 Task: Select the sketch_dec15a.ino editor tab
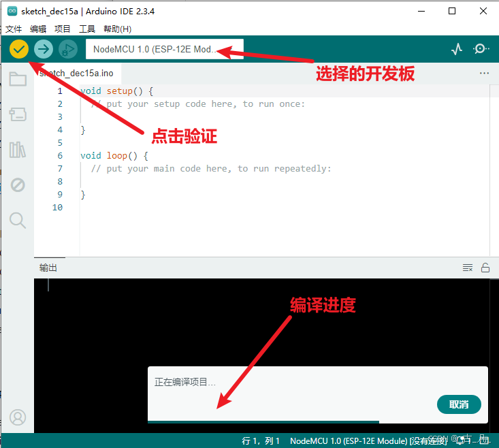click(78, 74)
